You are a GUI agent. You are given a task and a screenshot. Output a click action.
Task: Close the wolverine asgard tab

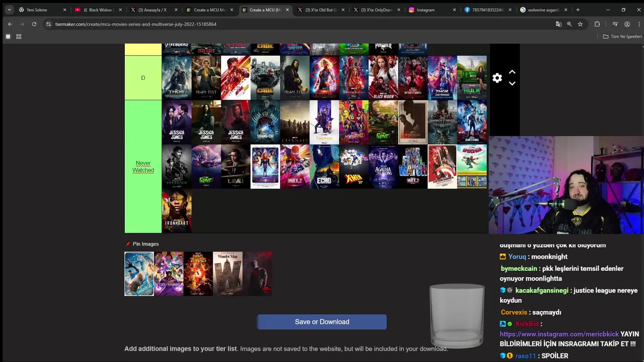coord(566,10)
